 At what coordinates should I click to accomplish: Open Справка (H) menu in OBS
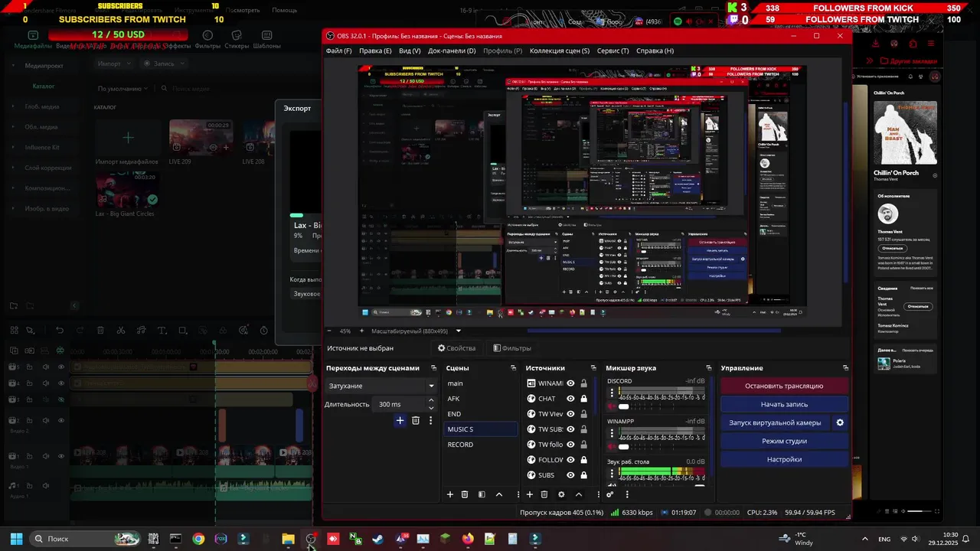(x=655, y=51)
